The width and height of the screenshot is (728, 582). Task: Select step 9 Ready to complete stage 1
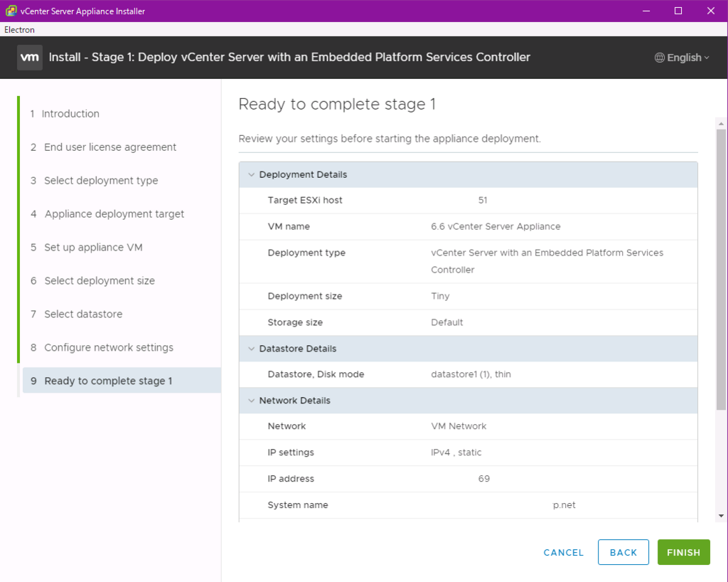(122, 381)
